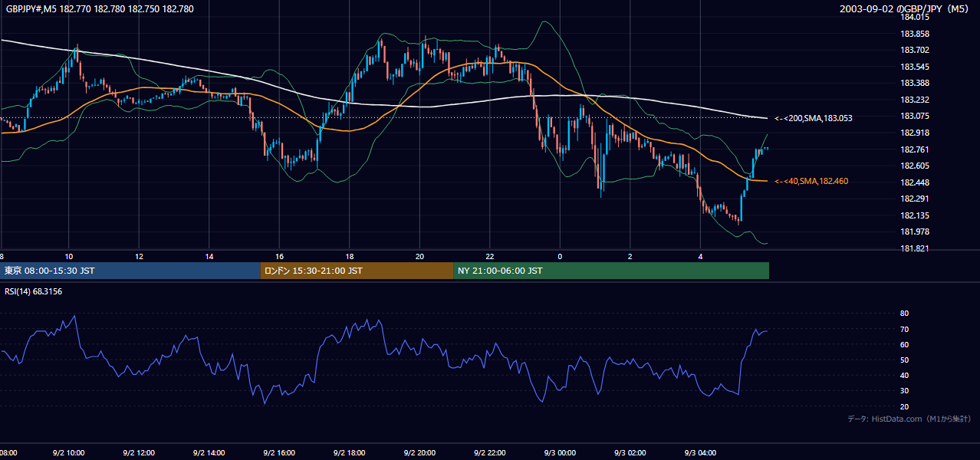The height and width of the screenshot is (460, 980).
Task: Click RSI axis level 70
Action: (904, 329)
